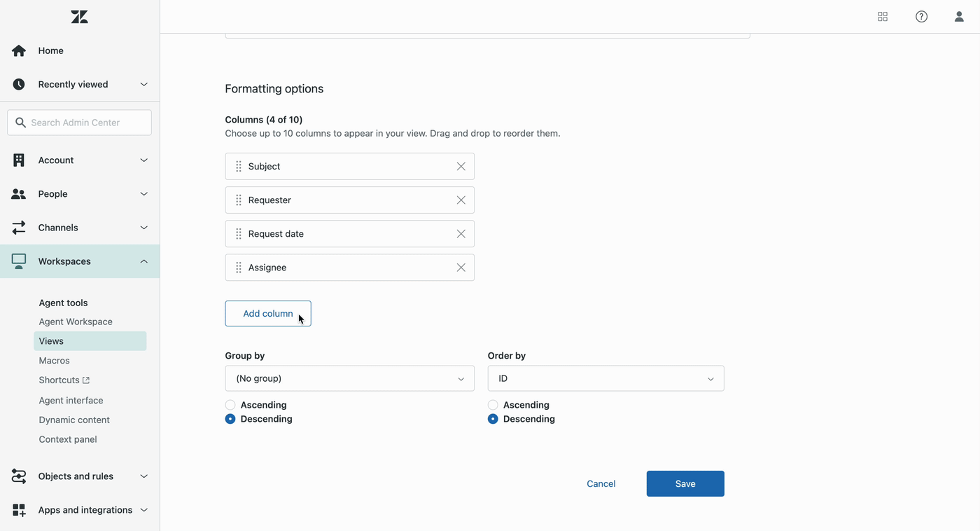980x531 pixels.
Task: Open the user profile icon
Action: point(959,17)
